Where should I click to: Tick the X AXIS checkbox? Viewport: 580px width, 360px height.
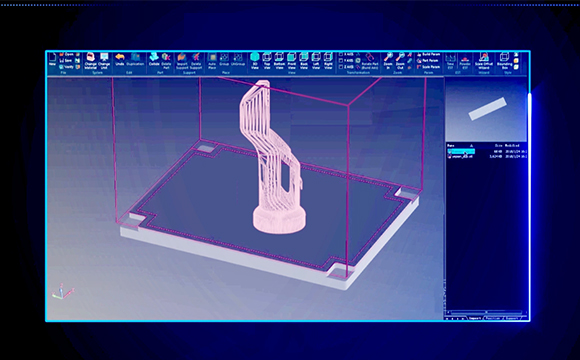(341, 54)
